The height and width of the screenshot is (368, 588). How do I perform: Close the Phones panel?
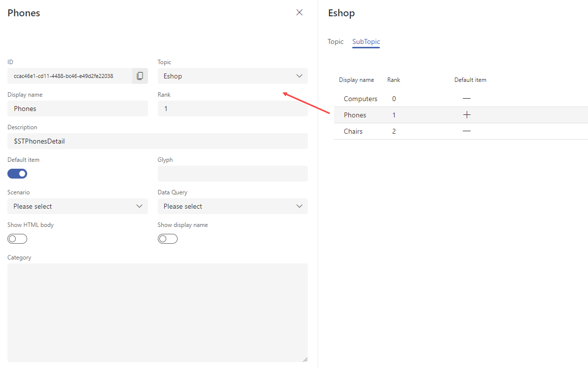coord(299,12)
